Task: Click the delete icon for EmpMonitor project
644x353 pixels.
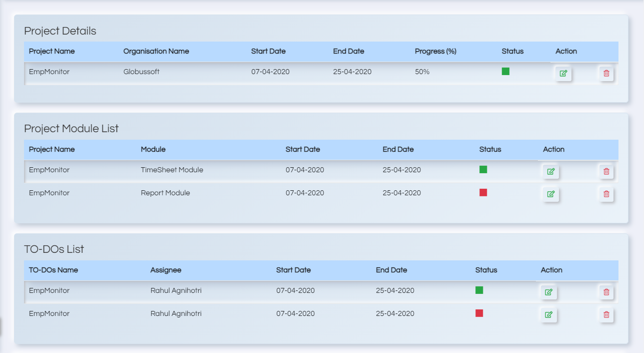Action: coord(606,74)
